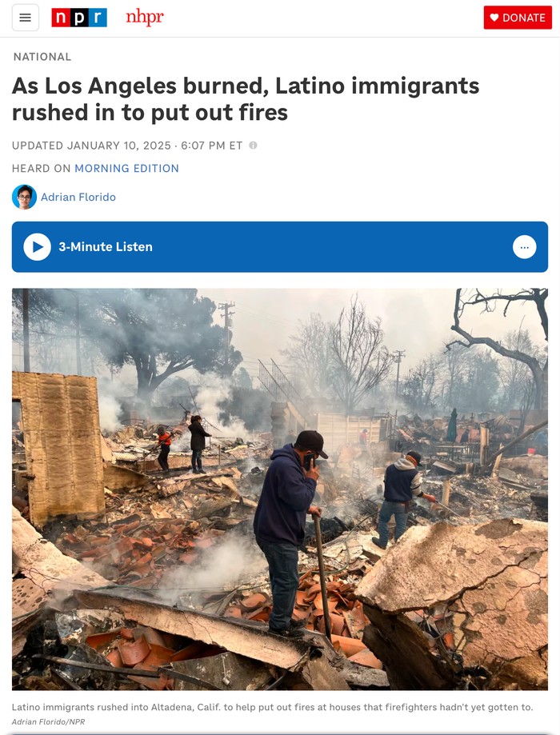This screenshot has height=735, width=560.
Task: Click the DONATE button
Action: pos(518,18)
